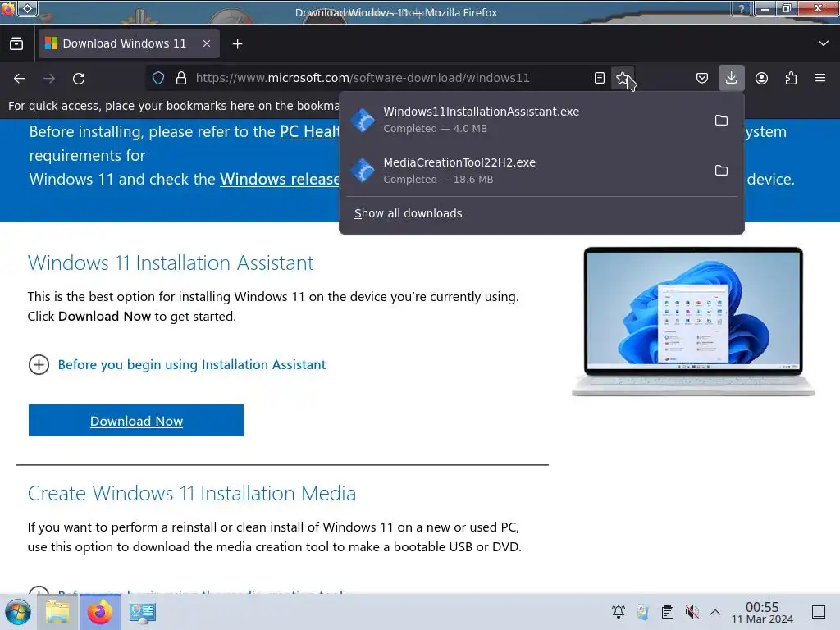
Task: List all tabs dropdown arrow
Action: pyautogui.click(x=824, y=43)
